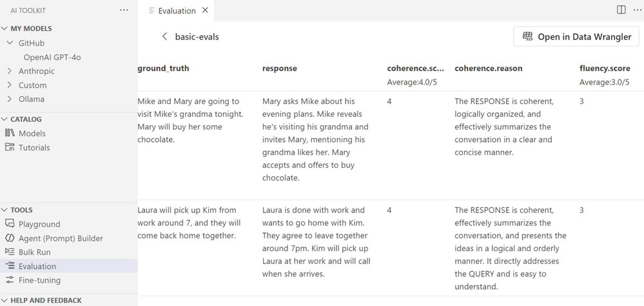Click the Fine-tuning icon
The image size is (644, 306).
point(10,280)
